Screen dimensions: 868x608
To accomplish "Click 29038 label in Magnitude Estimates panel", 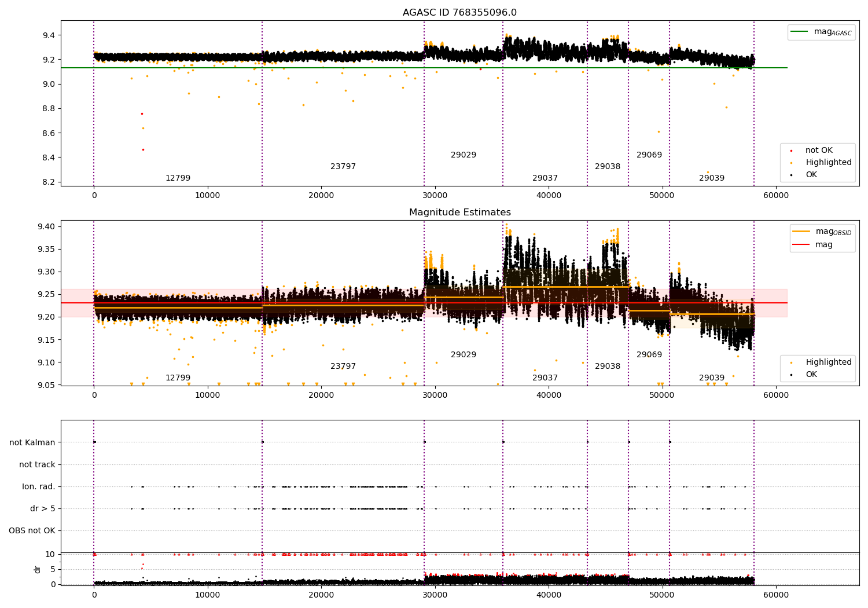I will click(608, 367).
